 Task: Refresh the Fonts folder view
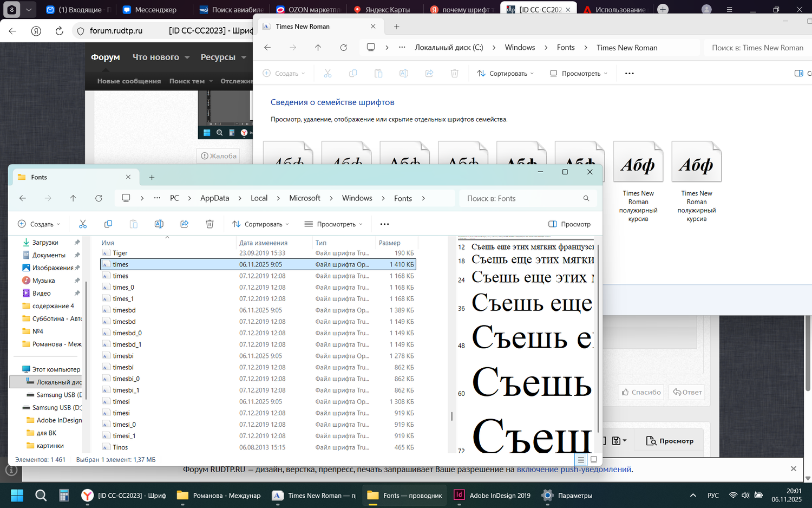[99, 198]
